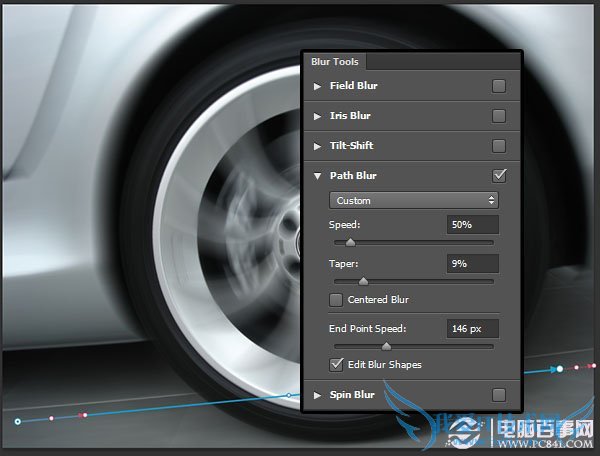
Task: Click the End Point Speed value field
Action: 472,328
